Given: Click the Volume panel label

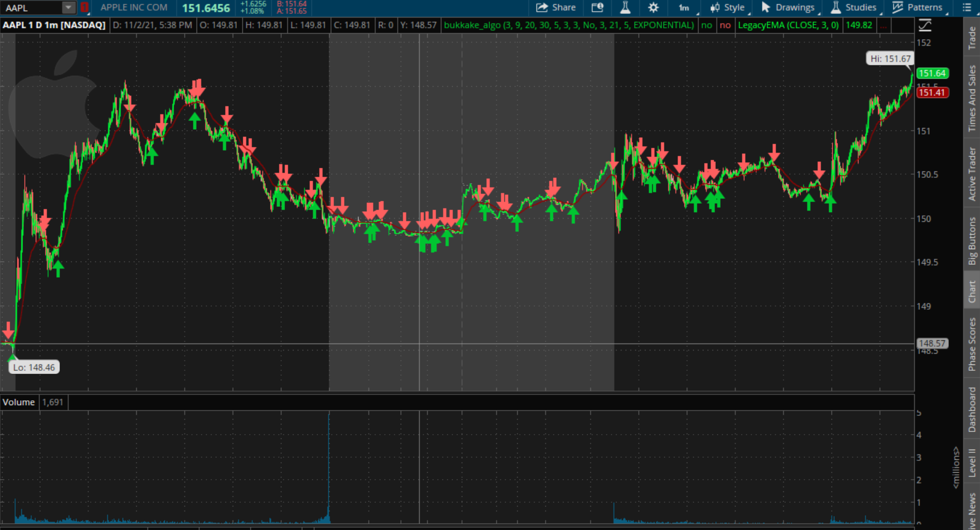Looking at the screenshot, I should [19, 402].
